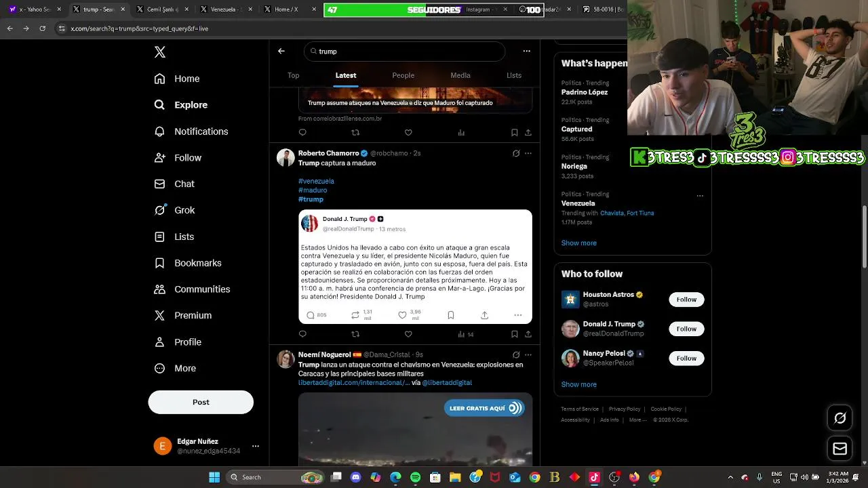Show more trending topics
868x488 pixels.
pyautogui.click(x=578, y=243)
